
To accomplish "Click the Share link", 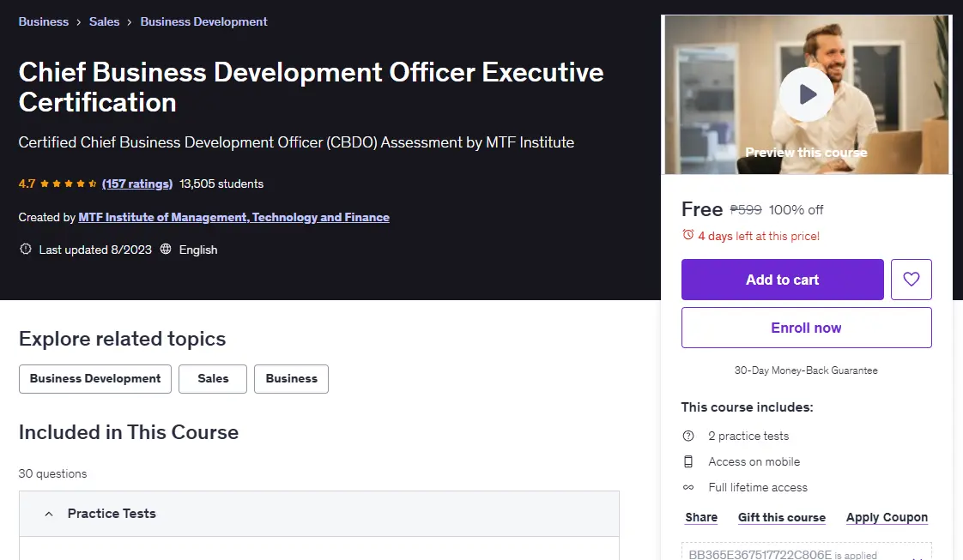I will pos(701,517).
